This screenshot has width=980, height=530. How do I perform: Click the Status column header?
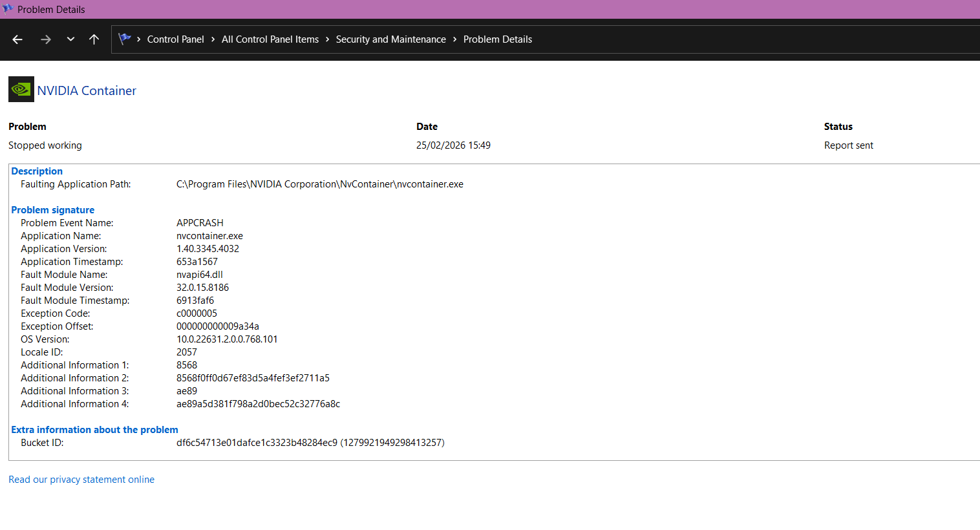point(838,127)
